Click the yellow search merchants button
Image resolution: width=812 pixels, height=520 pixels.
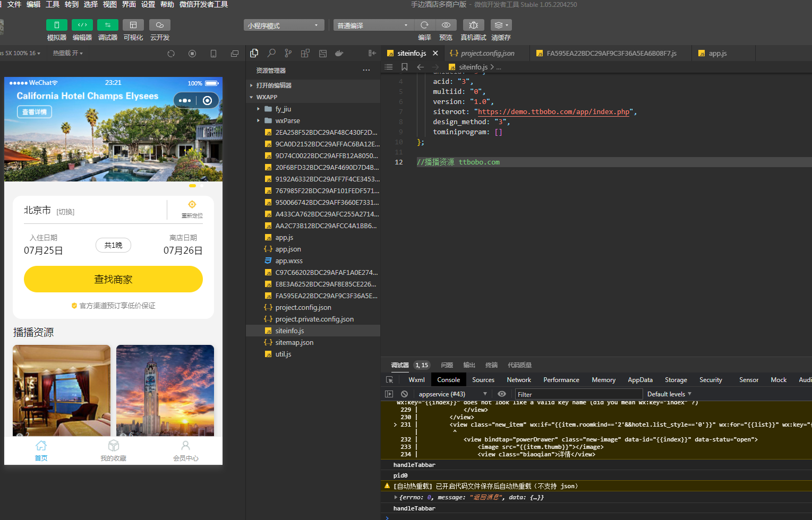(113, 279)
